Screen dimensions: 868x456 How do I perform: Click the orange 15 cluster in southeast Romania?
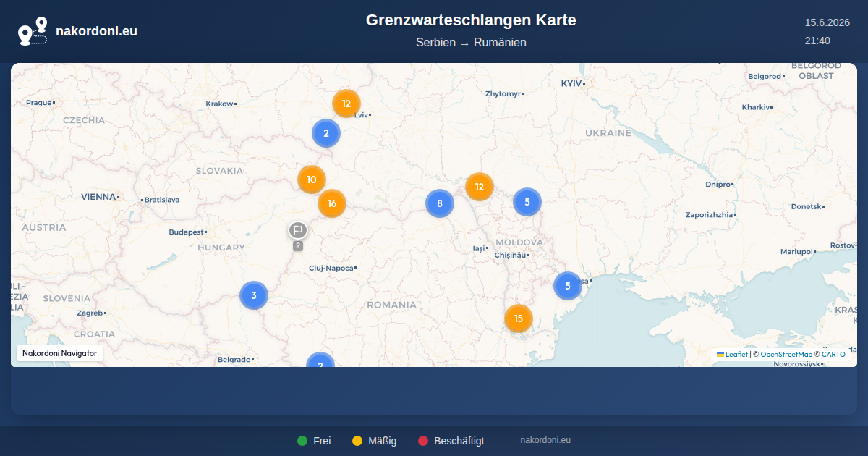(x=518, y=318)
